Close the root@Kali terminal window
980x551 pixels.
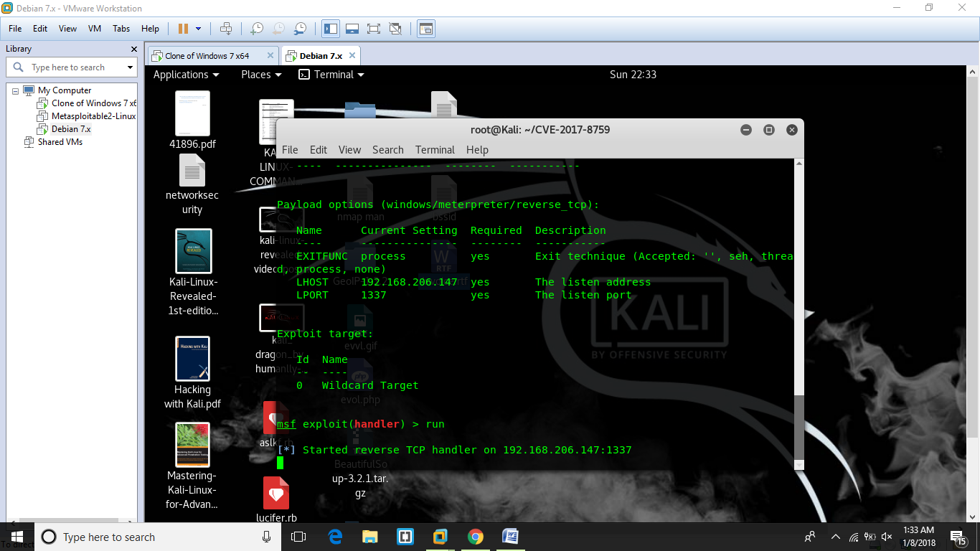pyautogui.click(x=792, y=130)
